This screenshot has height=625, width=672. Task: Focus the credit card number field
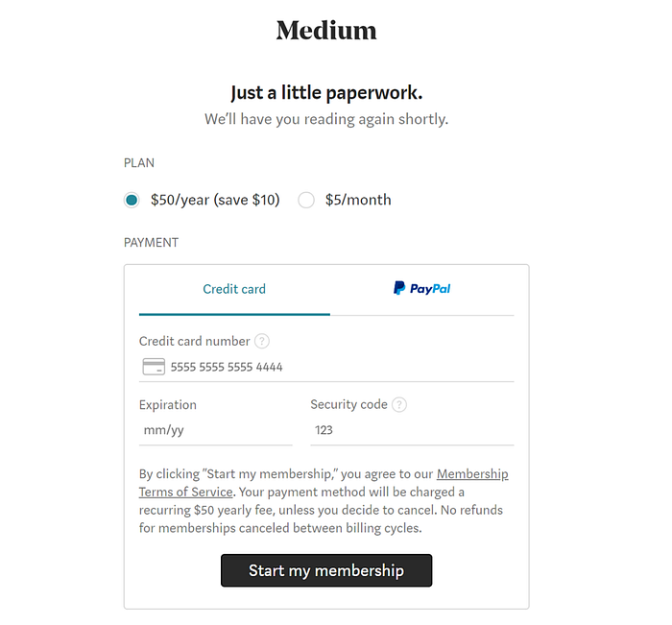(336, 367)
